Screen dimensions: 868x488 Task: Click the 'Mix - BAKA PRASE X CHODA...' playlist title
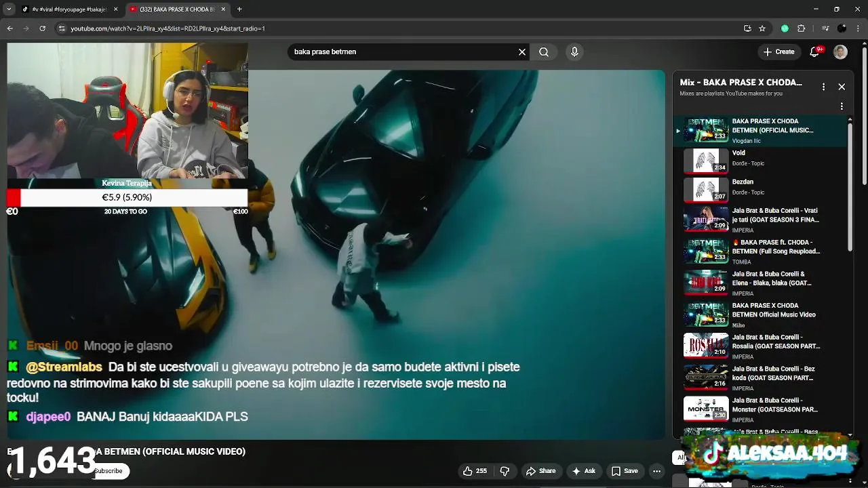pyautogui.click(x=741, y=82)
